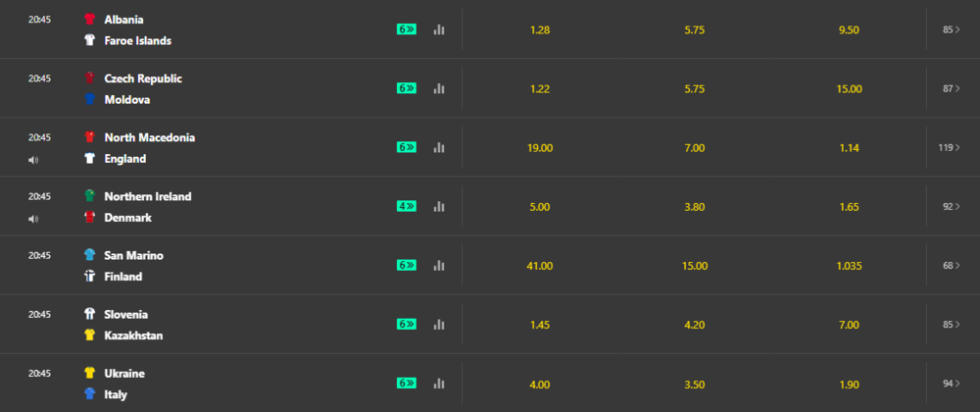The image size is (980, 412).
Task: Open the Czech Republic team name link
Action: pyautogui.click(x=143, y=78)
